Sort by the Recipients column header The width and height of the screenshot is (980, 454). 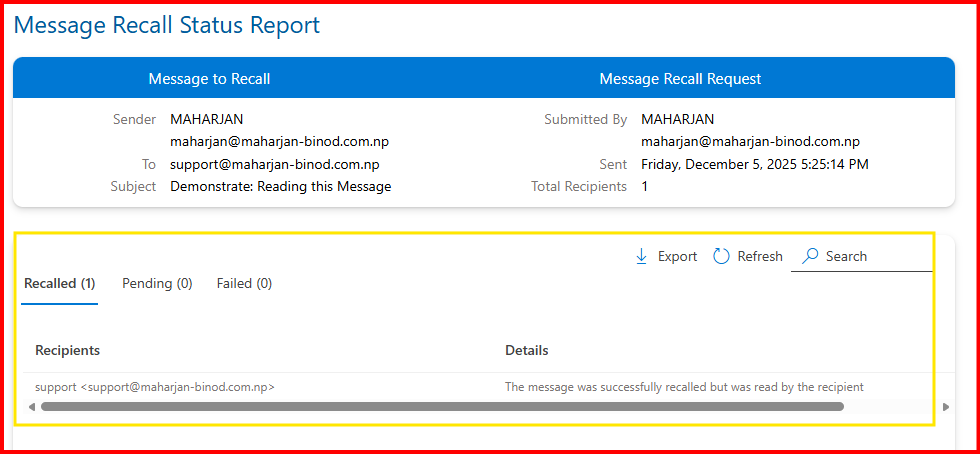67,351
